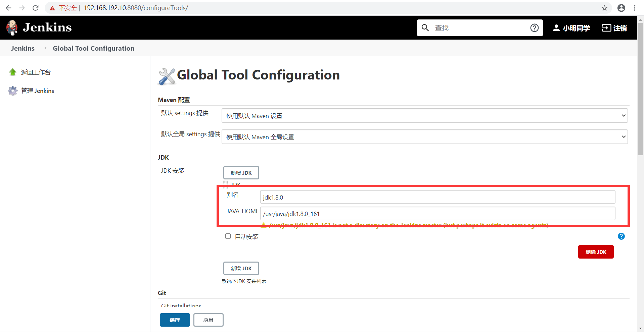The image size is (644, 332).
Task: Open blue help icon for 自动安装
Action: coord(621,236)
